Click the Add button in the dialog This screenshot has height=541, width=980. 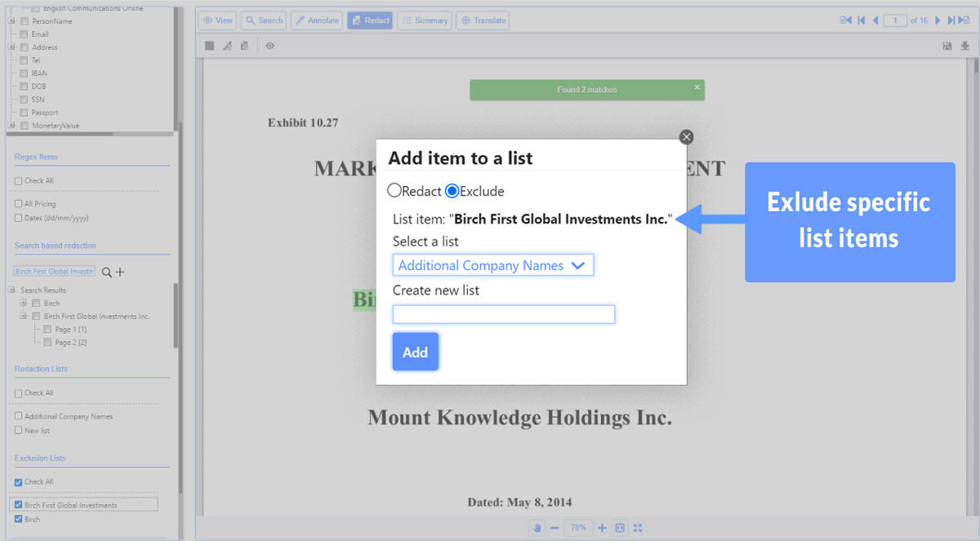[415, 352]
